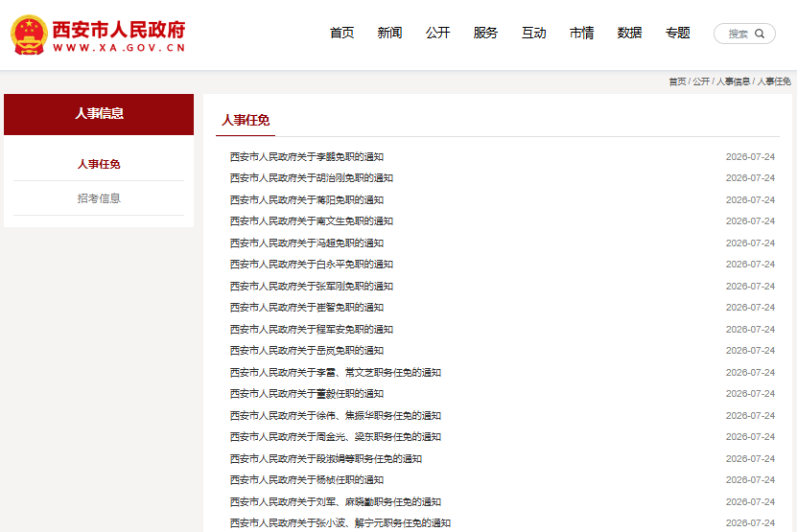797x532 pixels.
Task: Open the notice about 胡治刚免职
Action: point(311,178)
